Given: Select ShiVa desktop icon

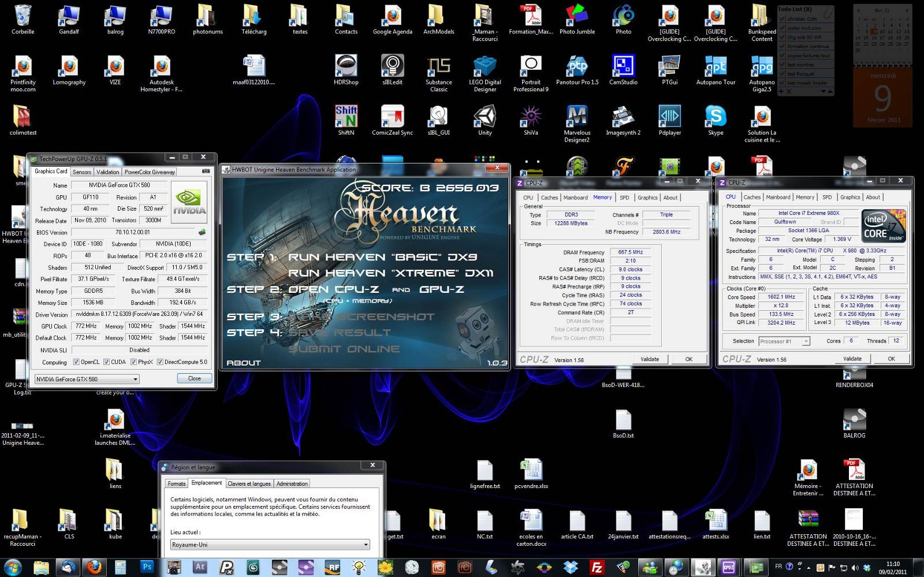Looking at the screenshot, I should click(x=531, y=121).
